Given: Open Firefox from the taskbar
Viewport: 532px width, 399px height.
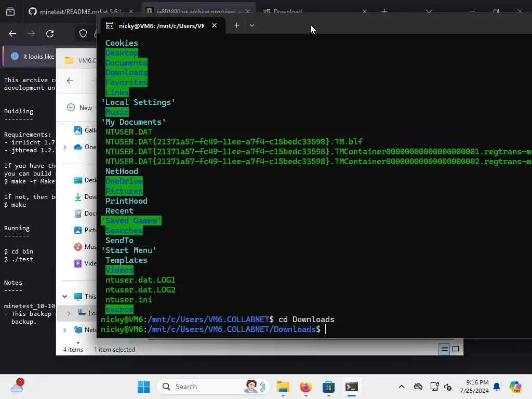Looking at the screenshot, I should 305,387.
